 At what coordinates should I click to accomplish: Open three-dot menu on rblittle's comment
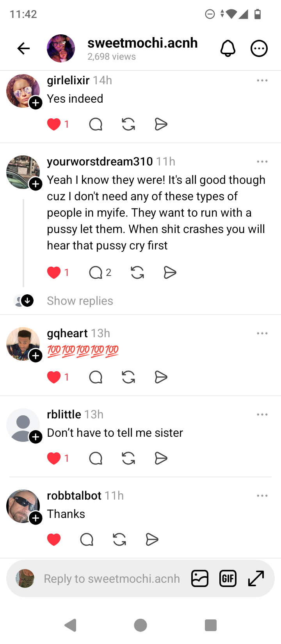click(x=262, y=415)
